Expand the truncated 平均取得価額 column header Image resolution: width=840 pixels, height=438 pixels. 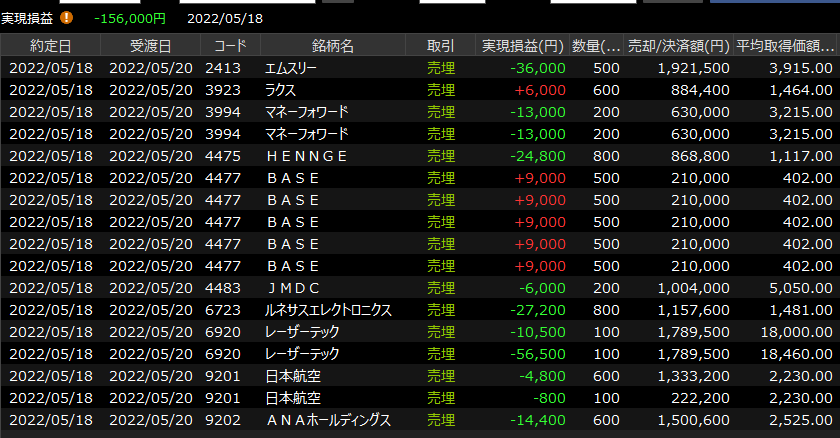click(x=785, y=46)
